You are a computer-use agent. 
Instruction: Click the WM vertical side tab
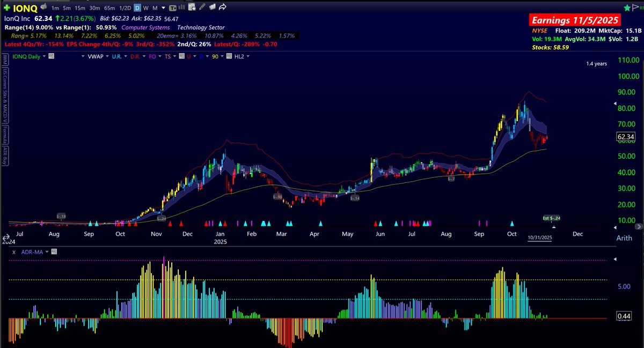(5, 59)
